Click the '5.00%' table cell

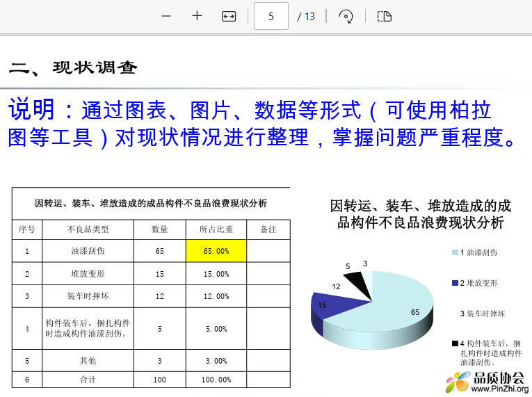(x=216, y=328)
